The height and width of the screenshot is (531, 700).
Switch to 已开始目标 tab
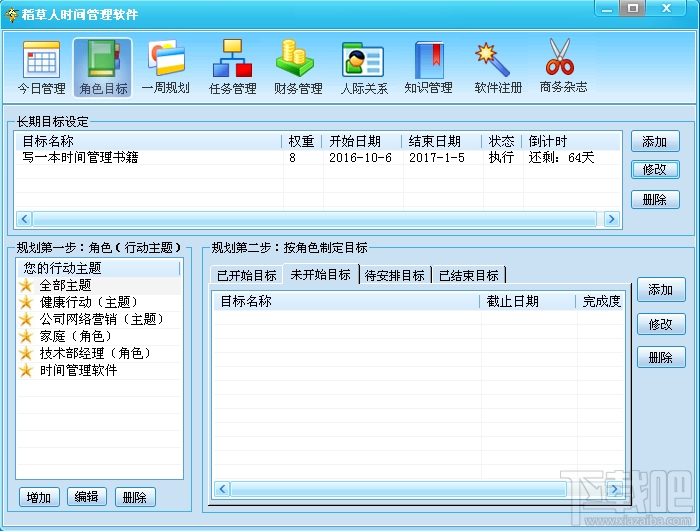[247, 275]
